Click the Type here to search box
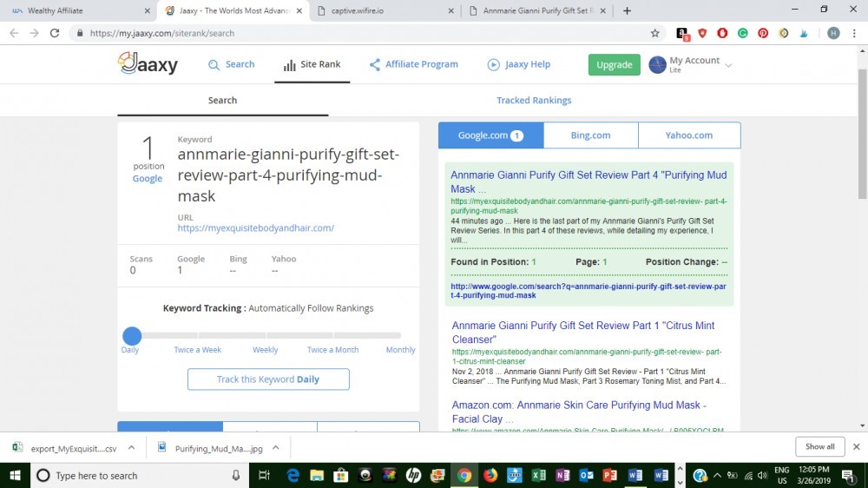The height and width of the screenshot is (488, 868). [138, 475]
